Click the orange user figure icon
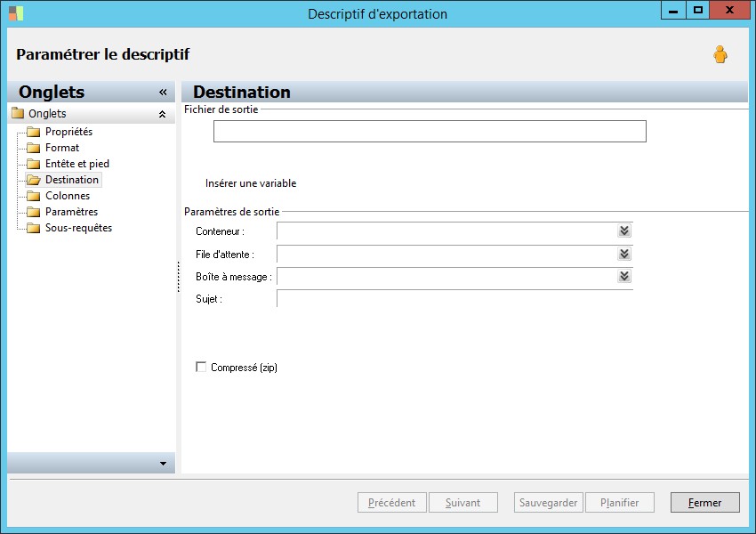This screenshot has width=756, height=534. [x=720, y=55]
